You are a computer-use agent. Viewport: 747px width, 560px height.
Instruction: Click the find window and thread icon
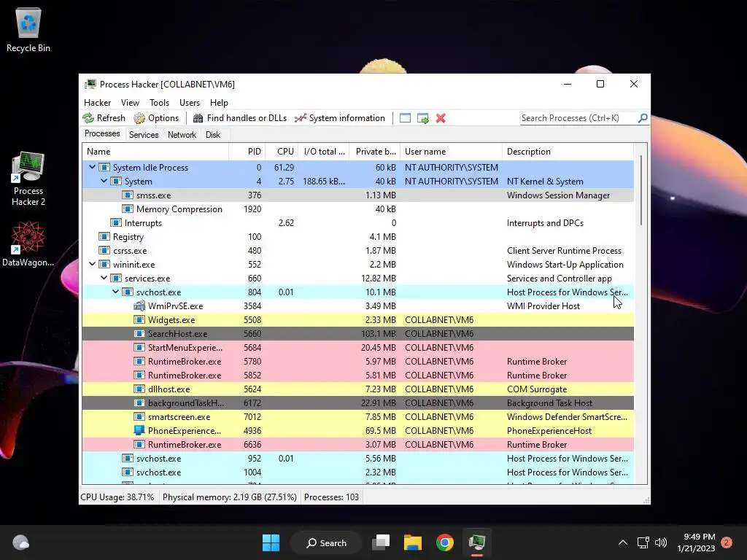pyautogui.click(x=422, y=118)
